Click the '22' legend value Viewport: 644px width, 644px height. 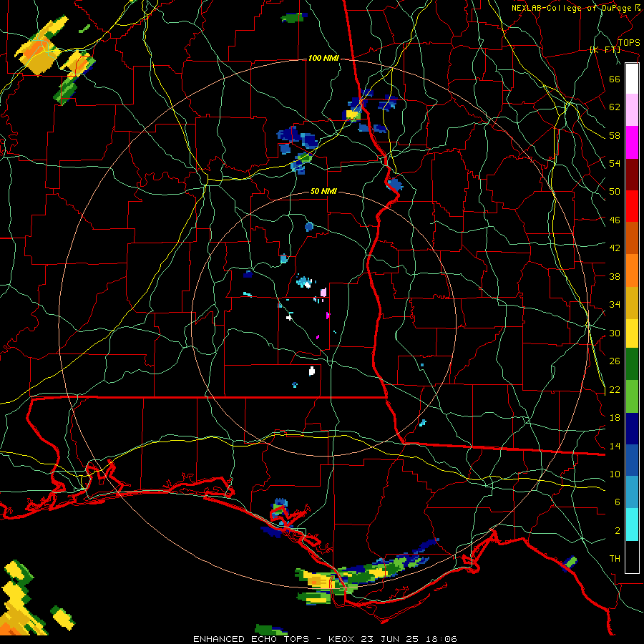(615, 389)
